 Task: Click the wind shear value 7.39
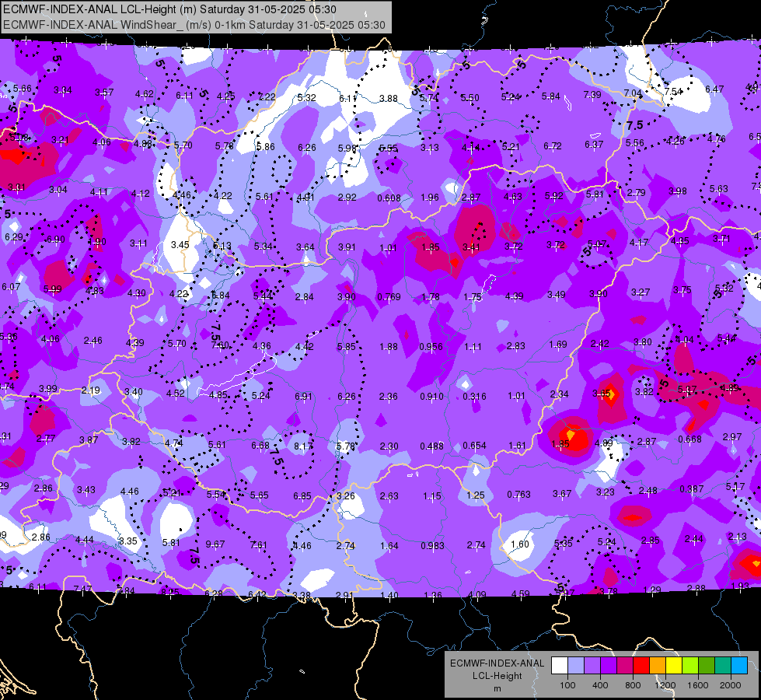[592, 94]
